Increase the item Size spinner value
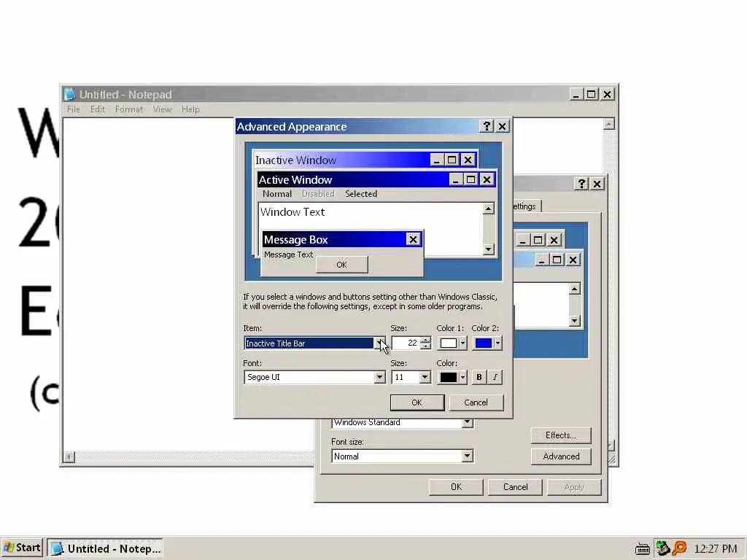 pos(425,340)
